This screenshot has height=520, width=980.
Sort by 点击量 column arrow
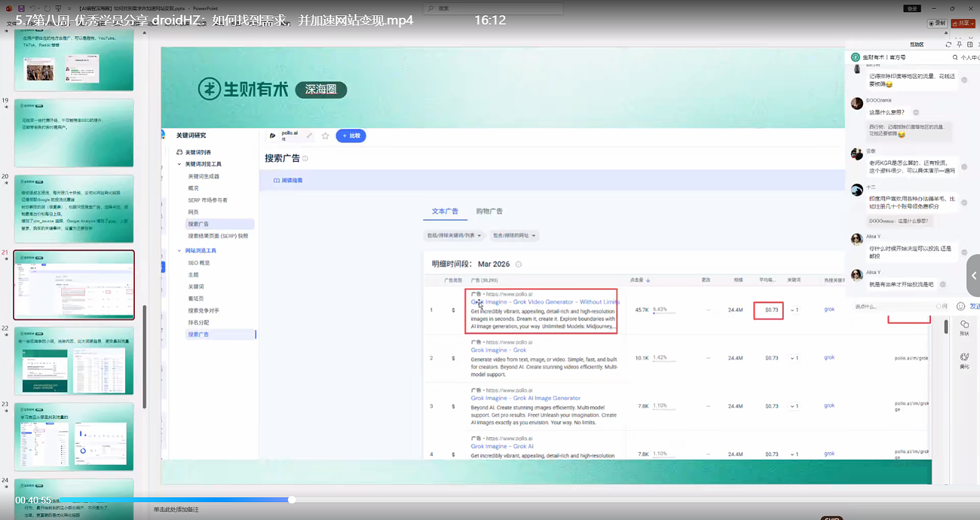[x=648, y=280]
